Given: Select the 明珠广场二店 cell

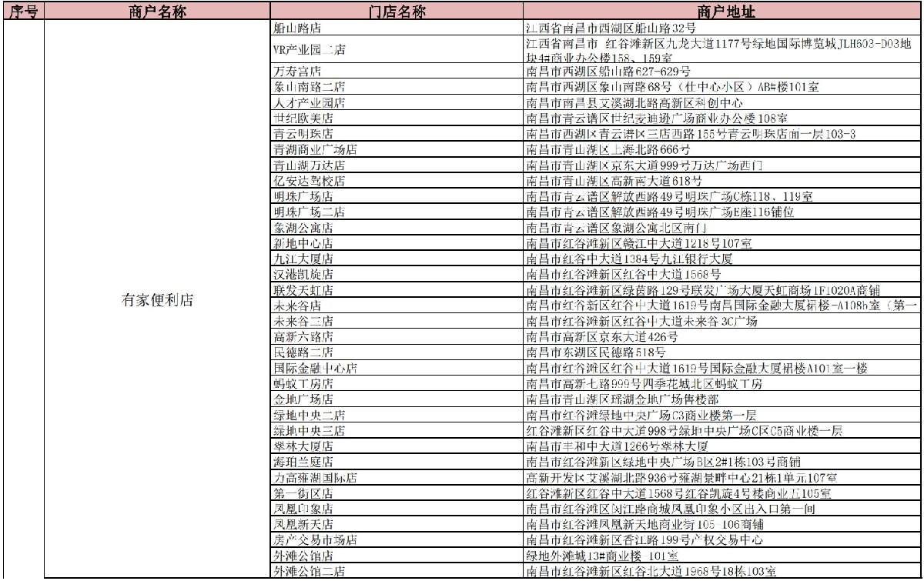Looking at the screenshot, I should click(397, 212).
